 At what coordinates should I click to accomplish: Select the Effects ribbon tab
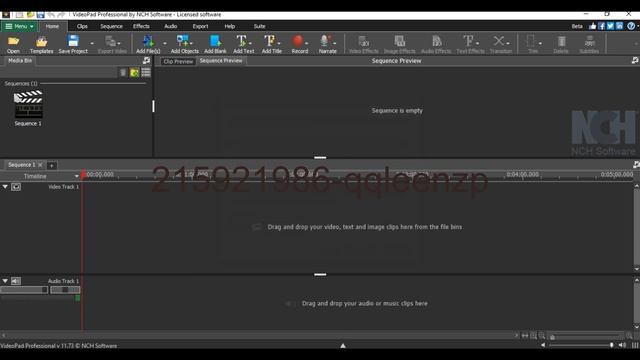[141, 26]
